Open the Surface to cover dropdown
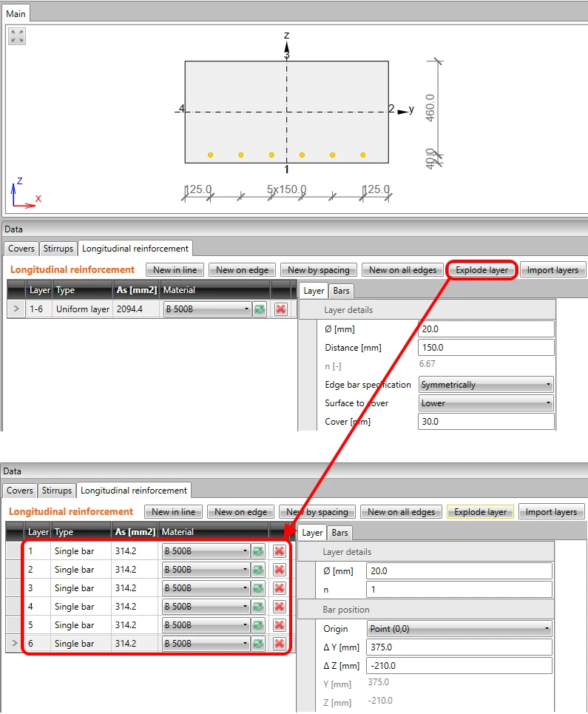This screenshot has width=588, height=714. click(486, 403)
